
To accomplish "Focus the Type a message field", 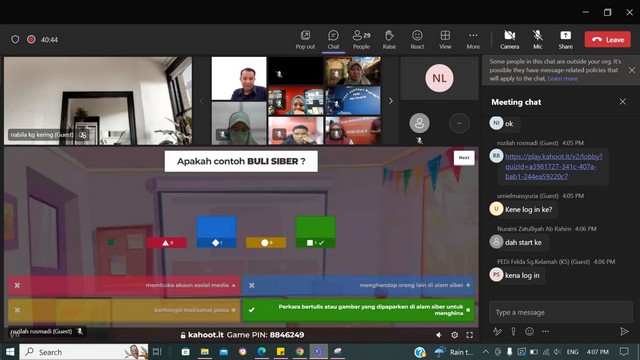I will point(561,312).
